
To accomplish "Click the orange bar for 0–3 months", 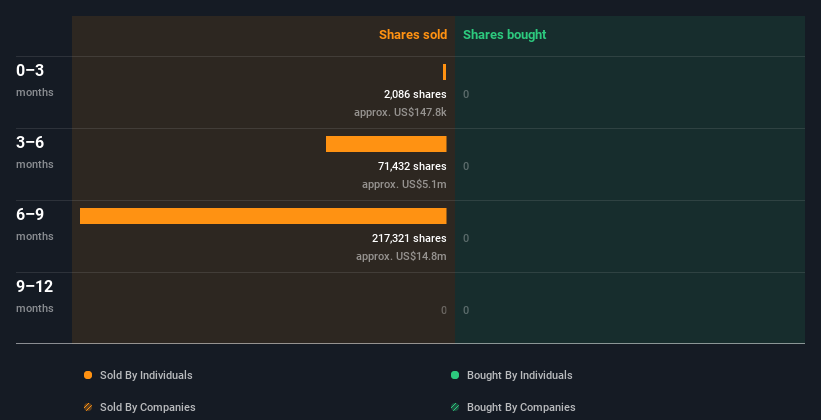I will tap(445, 72).
